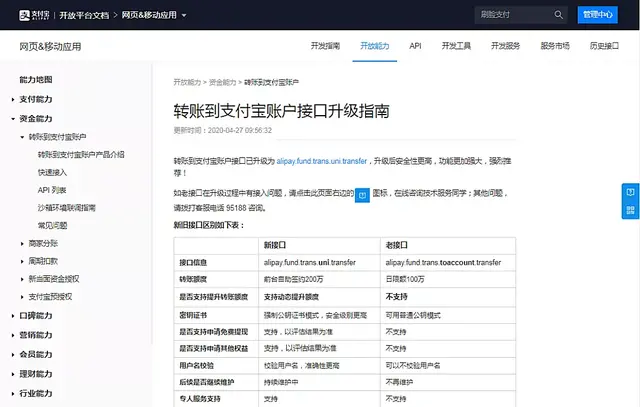Expand the 行业能力 sidebar section
This screenshot has height=407, width=640.
pos(13,394)
